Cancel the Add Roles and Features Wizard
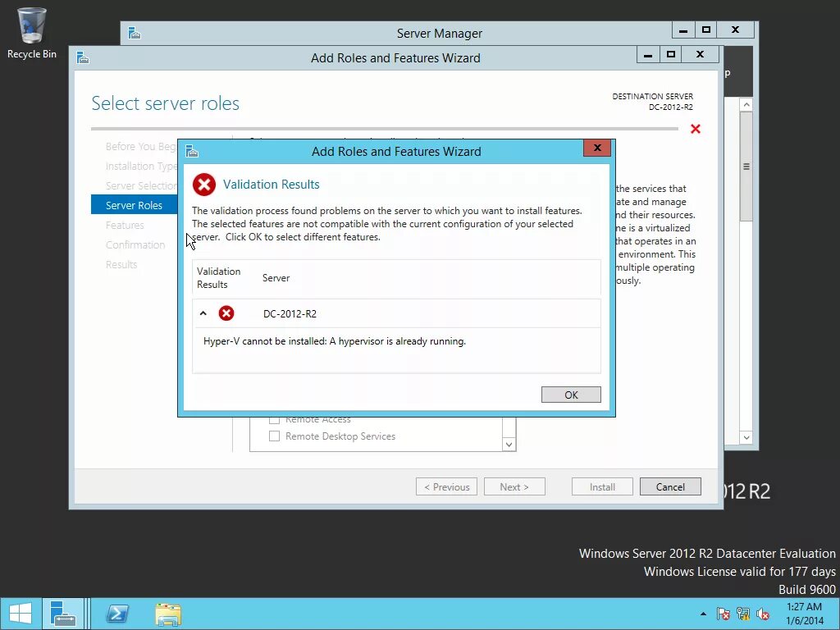Viewport: 840px width, 630px height. [670, 486]
